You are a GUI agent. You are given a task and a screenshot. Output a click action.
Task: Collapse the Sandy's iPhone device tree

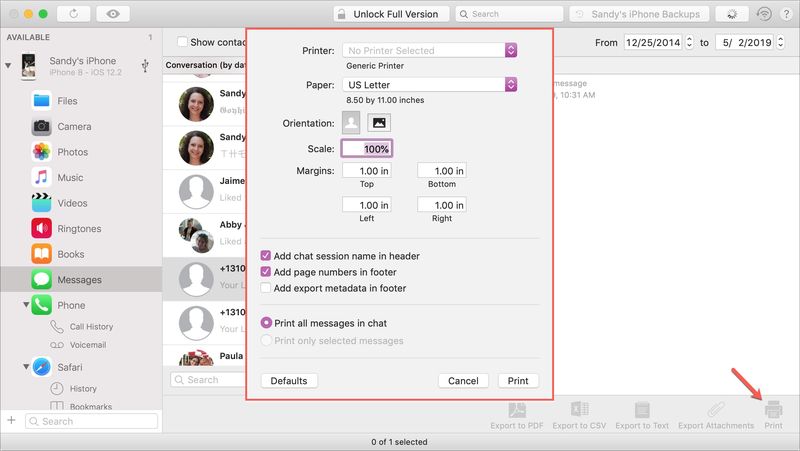tap(8, 65)
